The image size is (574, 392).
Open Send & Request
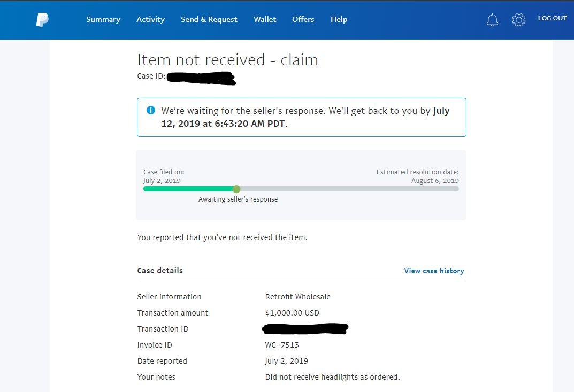click(209, 19)
